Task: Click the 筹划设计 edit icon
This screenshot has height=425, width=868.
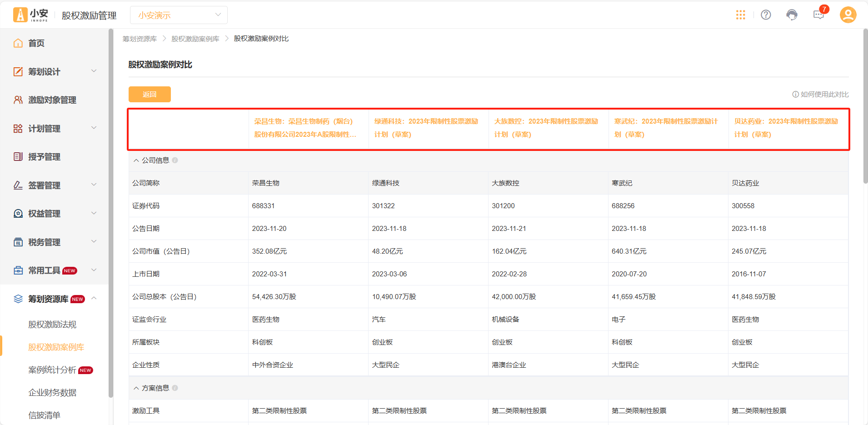Action: (x=18, y=71)
